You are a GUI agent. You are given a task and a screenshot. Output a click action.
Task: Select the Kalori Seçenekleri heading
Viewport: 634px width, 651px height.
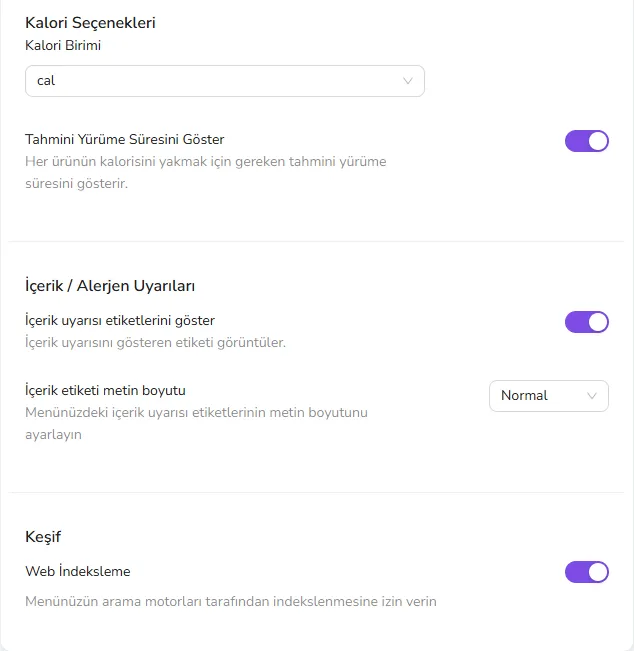click(x=90, y=22)
